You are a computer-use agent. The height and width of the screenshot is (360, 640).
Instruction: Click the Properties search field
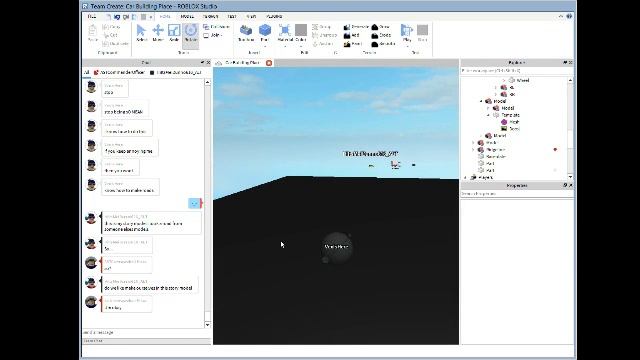pyautogui.click(x=517, y=193)
